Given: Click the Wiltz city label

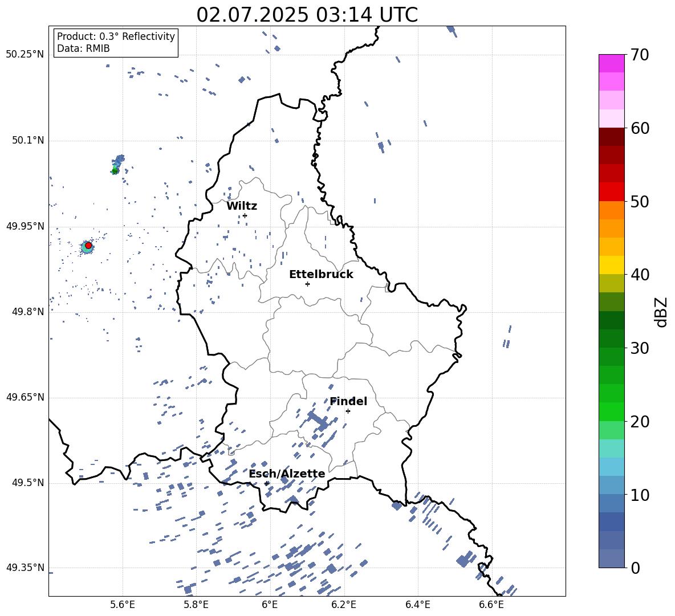Looking at the screenshot, I should (x=242, y=206).
